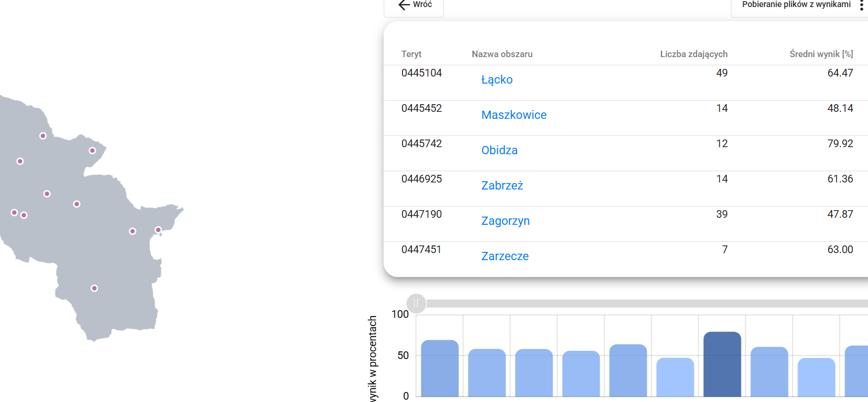The height and width of the screenshot is (402, 868).
Task: Click the first bar in the chart
Action: pos(440,368)
